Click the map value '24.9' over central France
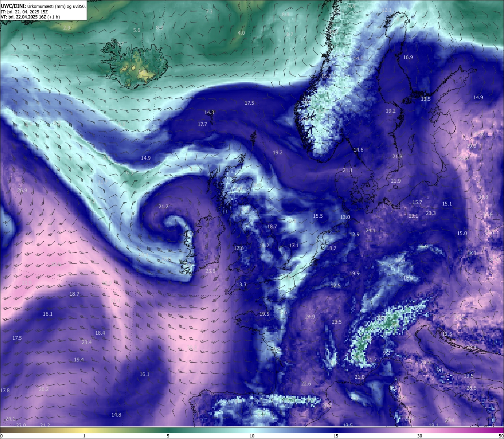Image resolution: width=504 pixels, height=439 pixels. tap(310, 317)
